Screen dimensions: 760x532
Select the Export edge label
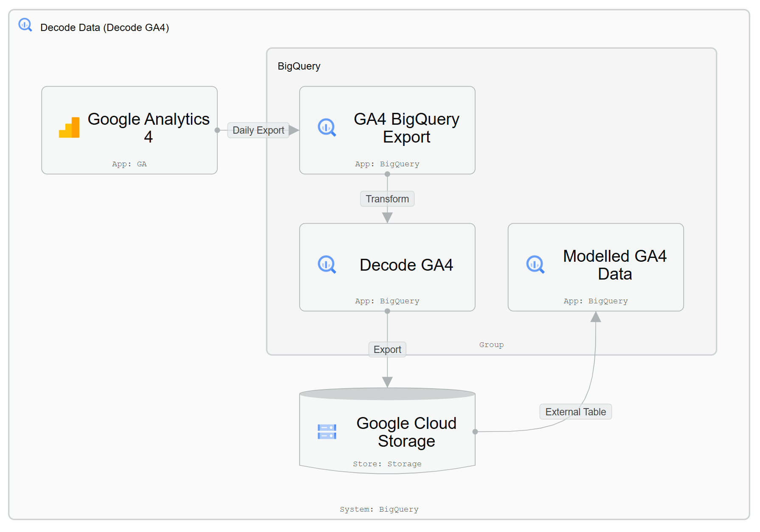pos(387,350)
